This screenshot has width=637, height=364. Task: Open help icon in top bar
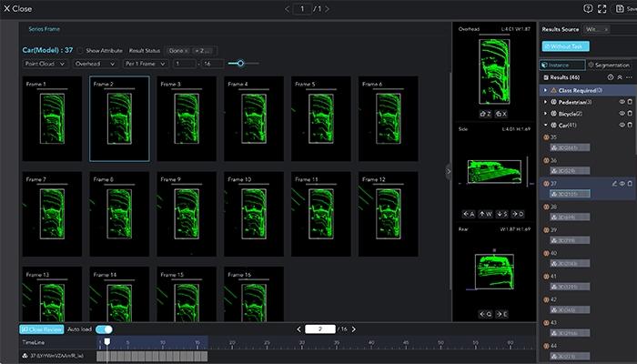588,8
